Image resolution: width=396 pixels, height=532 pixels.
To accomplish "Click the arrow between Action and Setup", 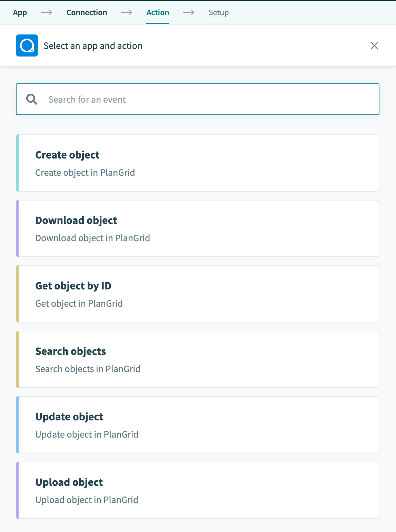I will [189, 12].
